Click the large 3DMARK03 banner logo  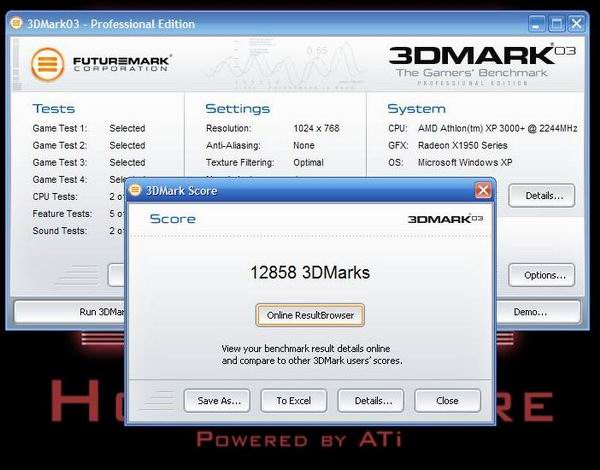(x=482, y=55)
